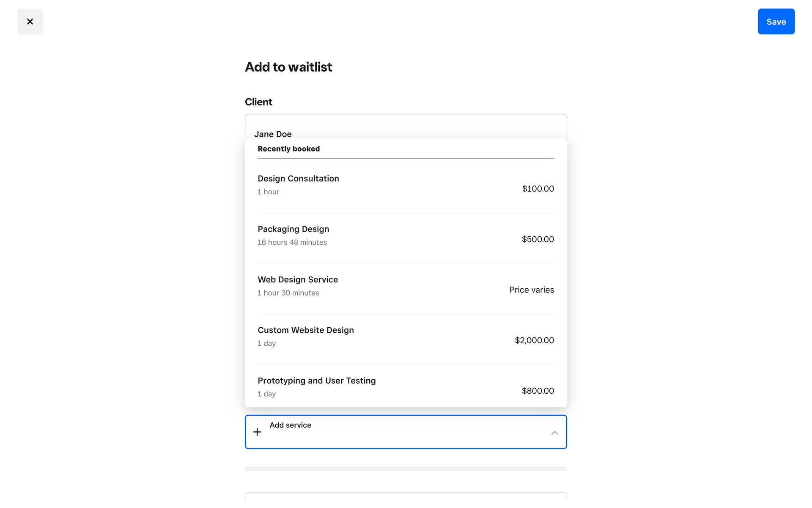The image size is (812, 508).
Task: Click the Recently booked section header
Action: (288, 149)
